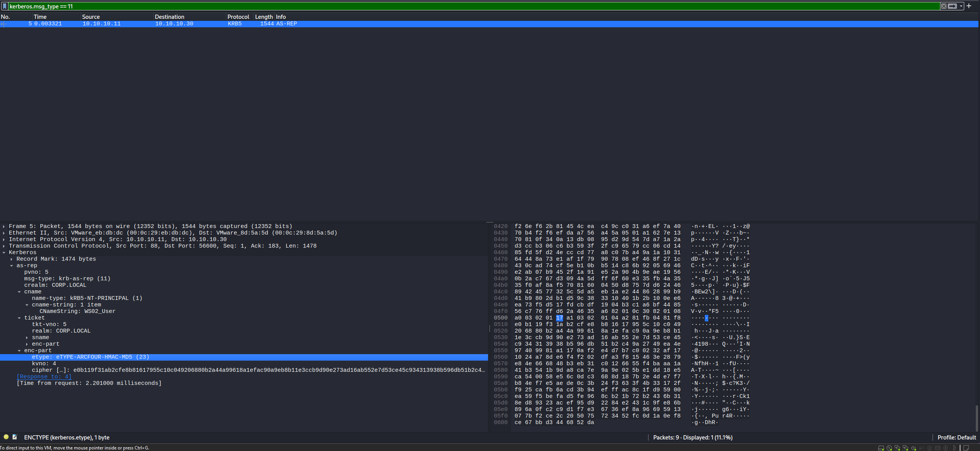Sort packets by the Protocol column
980x451 pixels.
pos(240,17)
